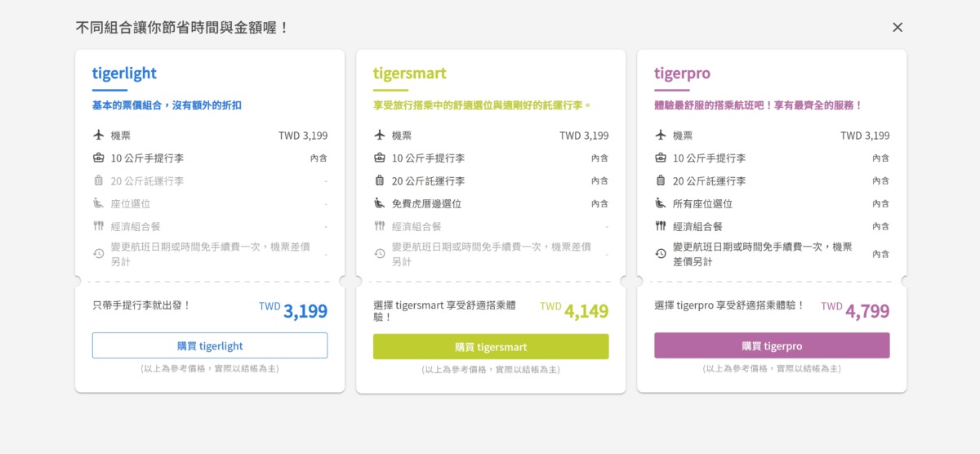Click the greyed checked luggage icon in tigerlight
Image resolution: width=980 pixels, height=454 pixels.
click(x=99, y=181)
